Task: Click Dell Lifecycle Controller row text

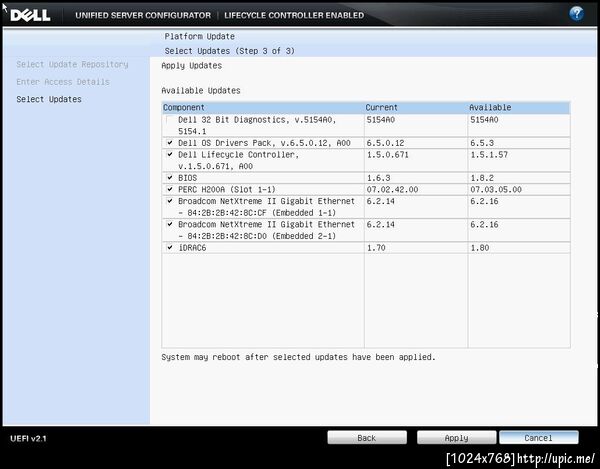Action: pos(238,160)
